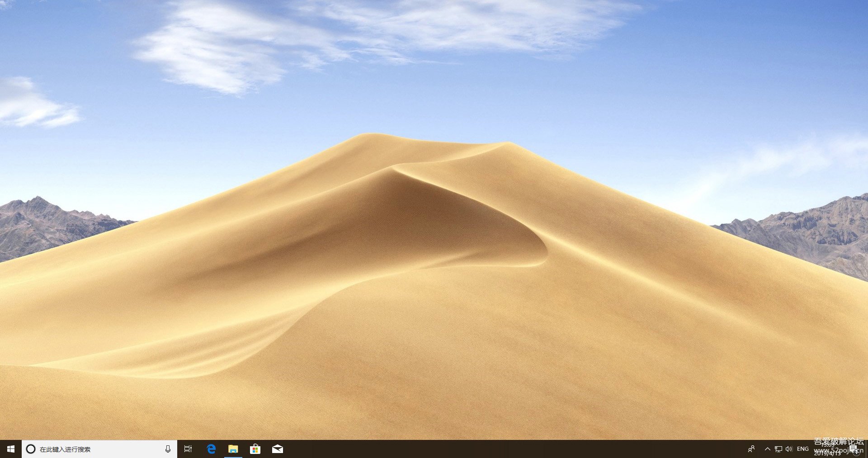The width and height of the screenshot is (868, 458).
Task: Open the network status tray icon
Action: [778, 449]
